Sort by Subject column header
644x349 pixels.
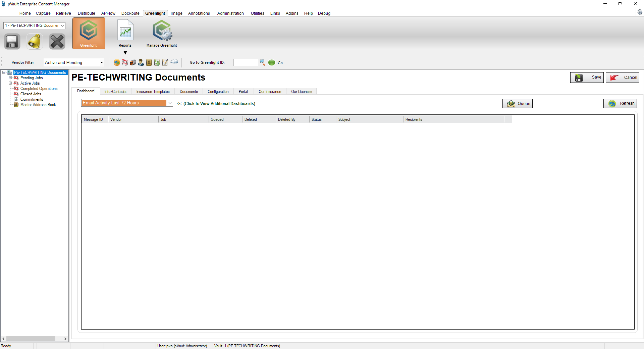[x=370, y=119]
